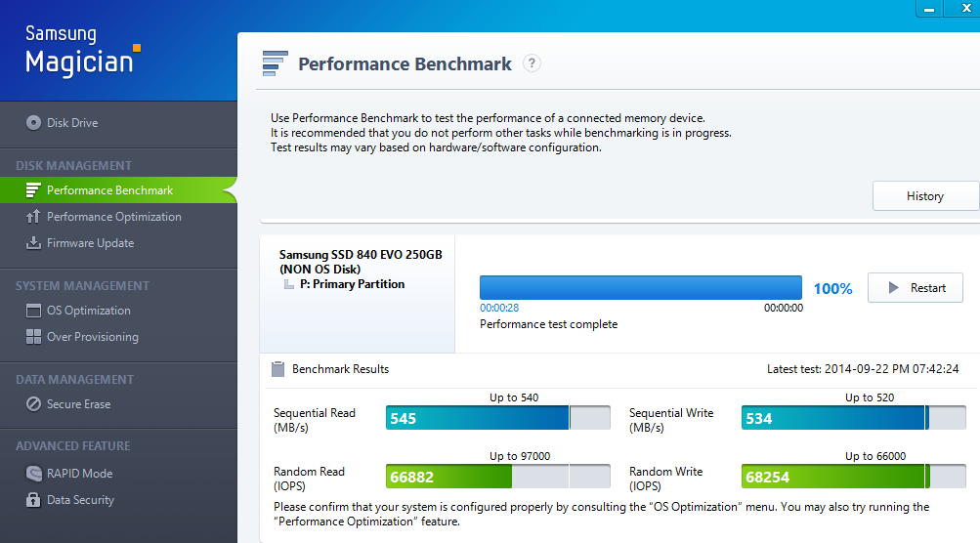Click the Disk Drive disc icon
Screen dimensions: 980x543
pyautogui.click(x=33, y=122)
